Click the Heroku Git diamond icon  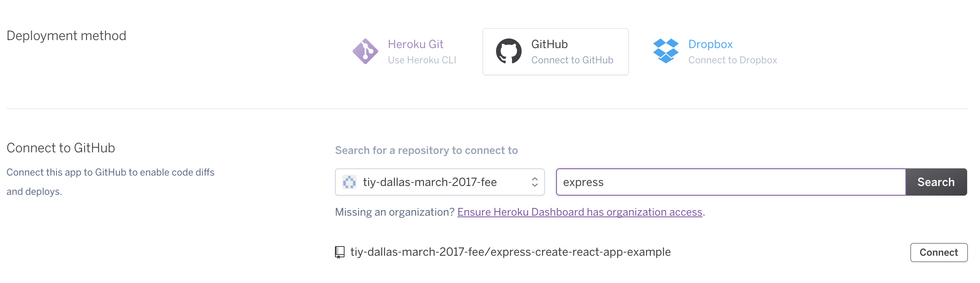pos(365,51)
